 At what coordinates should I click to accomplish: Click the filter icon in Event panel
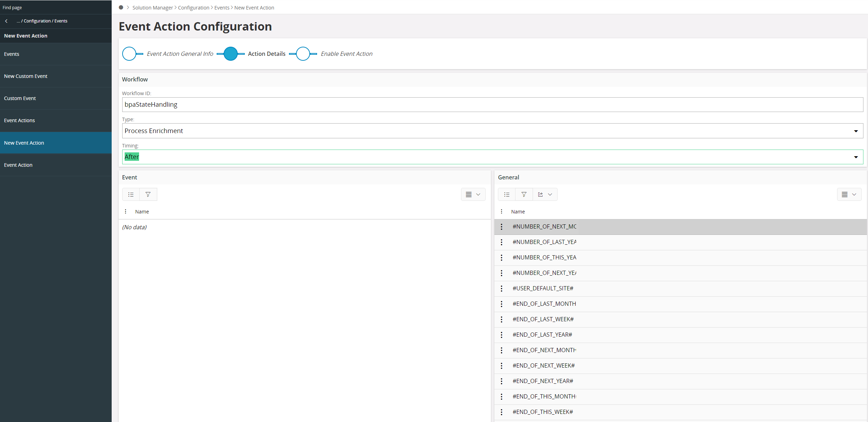pyautogui.click(x=148, y=194)
